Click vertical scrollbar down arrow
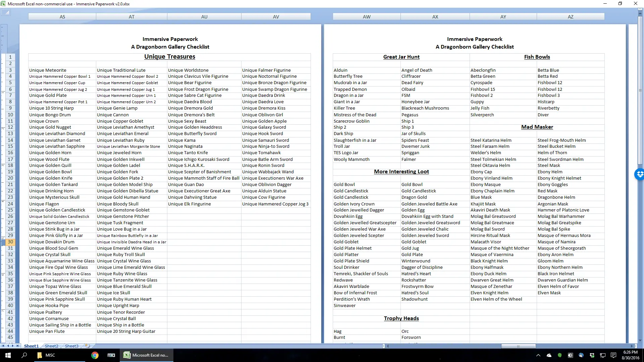The height and width of the screenshot is (362, 644). 640,341
